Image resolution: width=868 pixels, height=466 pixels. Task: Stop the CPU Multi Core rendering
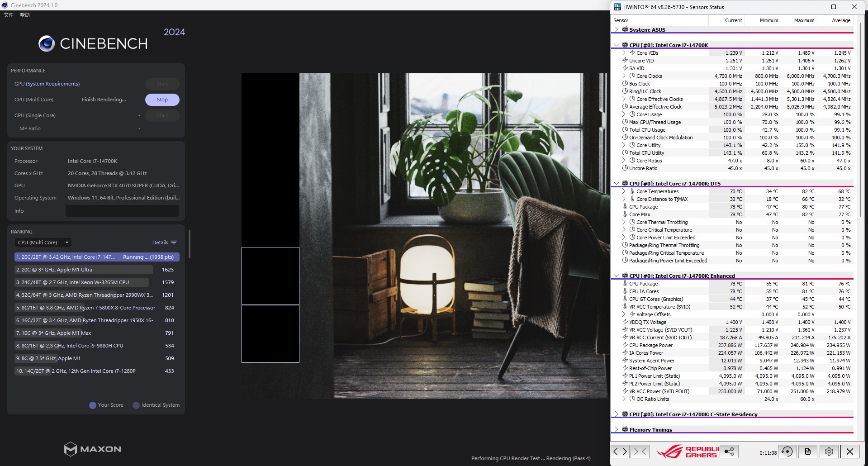click(x=162, y=100)
